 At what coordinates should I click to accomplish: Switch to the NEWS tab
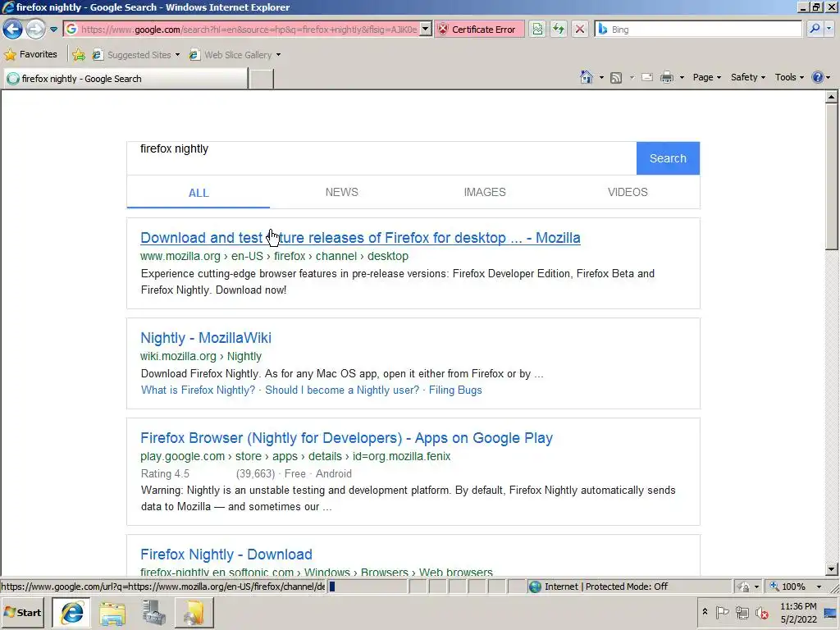(342, 192)
